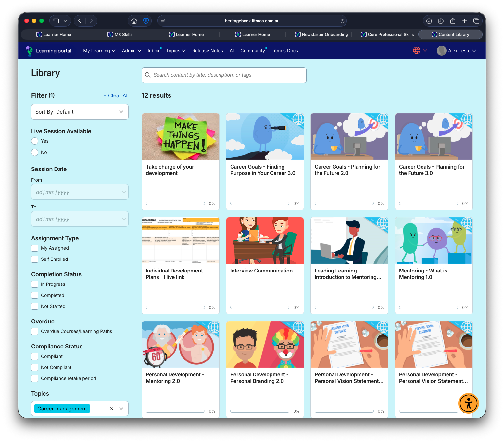This screenshot has height=442, width=504.
Task: Remove the Career management topic tag
Action: click(x=111, y=409)
